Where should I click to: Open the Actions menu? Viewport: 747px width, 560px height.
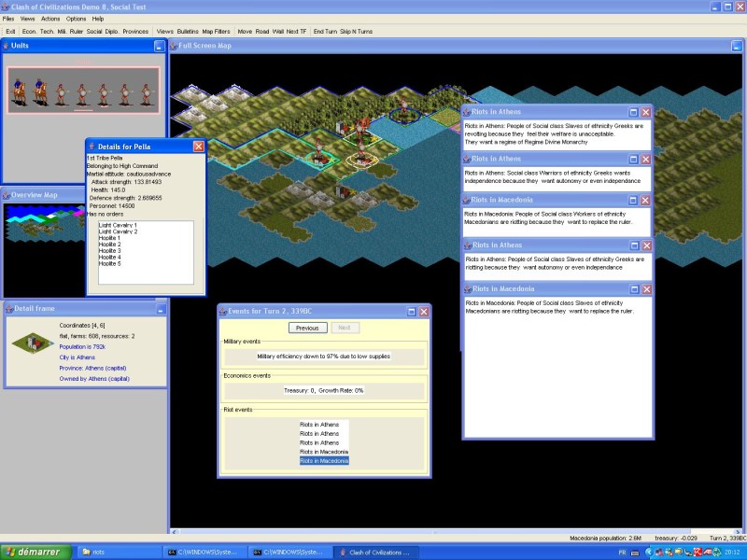click(50, 19)
